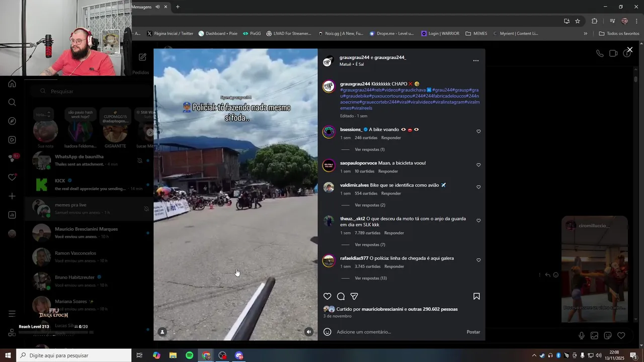Open the Ramon Vasconcelos conversation
This screenshot has height=362, width=644.
click(x=89, y=256)
